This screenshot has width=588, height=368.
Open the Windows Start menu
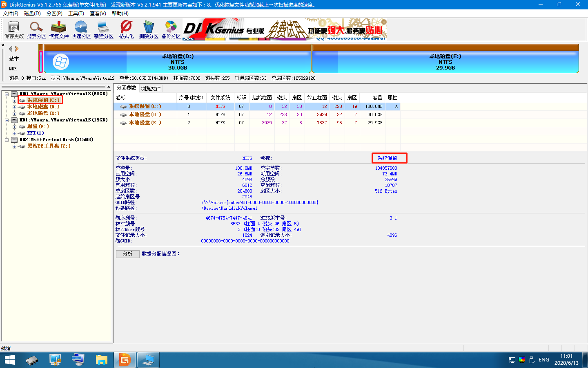click(x=9, y=360)
